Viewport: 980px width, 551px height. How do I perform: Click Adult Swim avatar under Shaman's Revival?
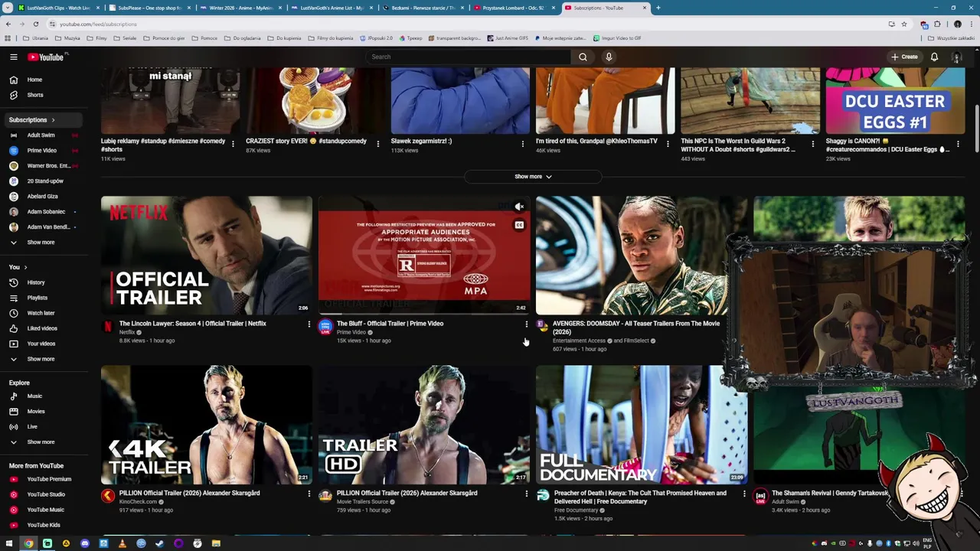pos(760,496)
